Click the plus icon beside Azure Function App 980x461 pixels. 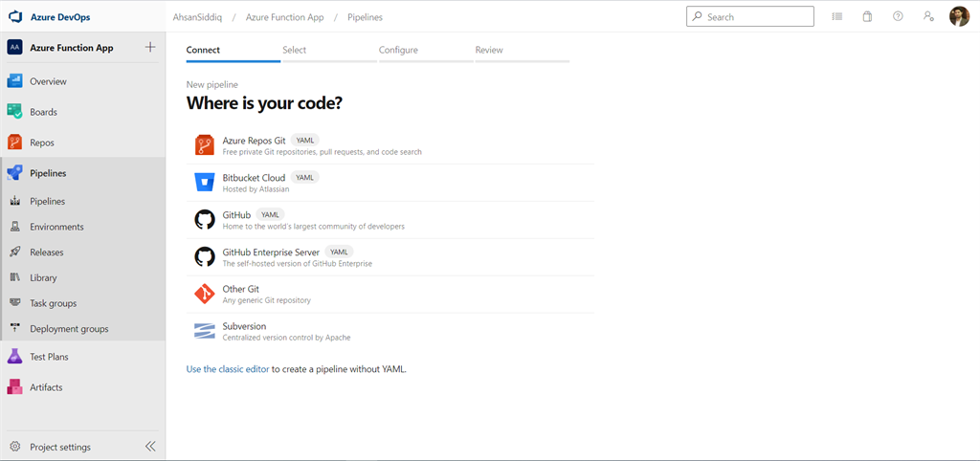[150, 48]
